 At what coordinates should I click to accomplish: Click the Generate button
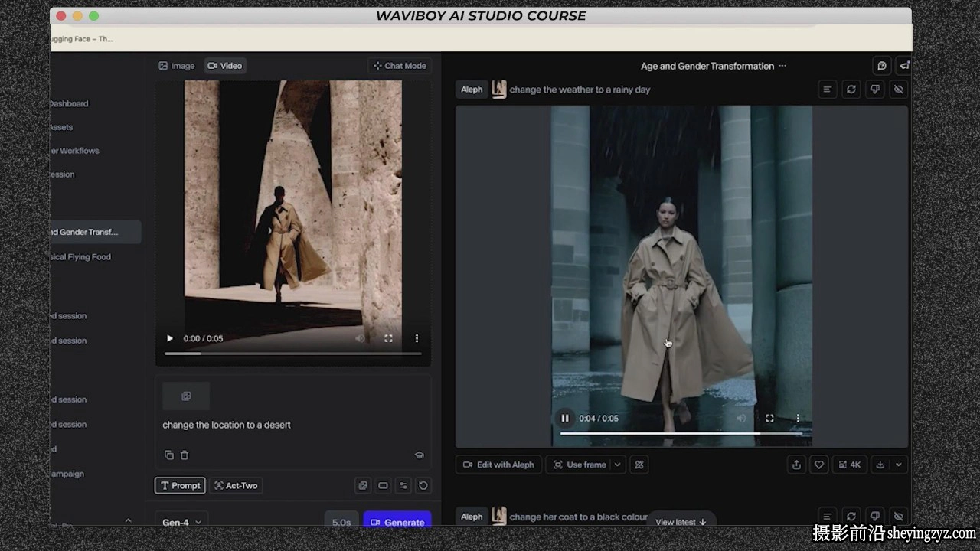click(x=397, y=522)
